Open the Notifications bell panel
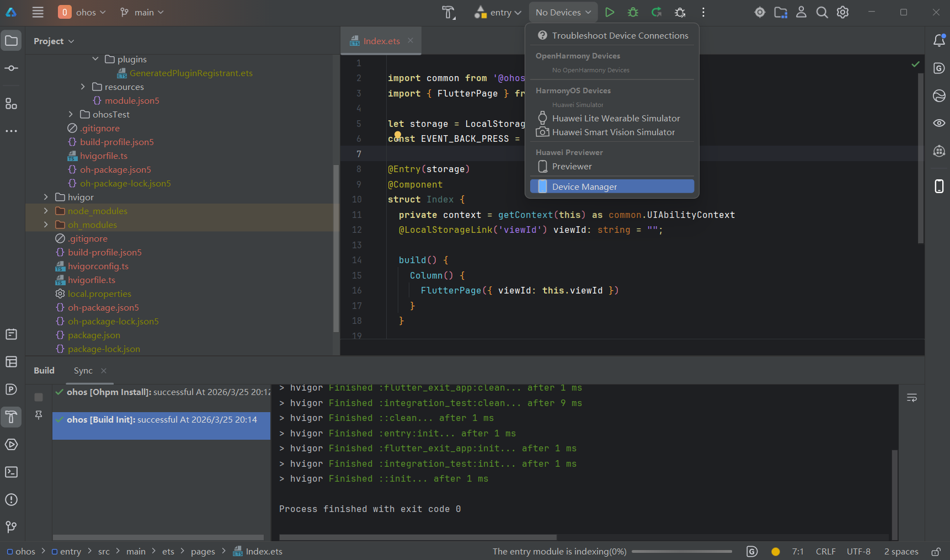The width and height of the screenshot is (950, 560). coord(939,40)
